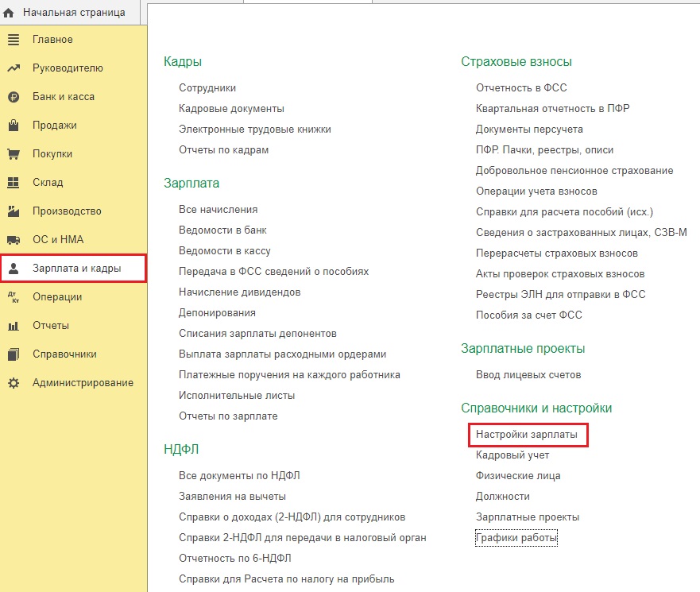Open Отчетность в ФСС
The height and width of the screenshot is (592, 700).
pyautogui.click(x=521, y=88)
